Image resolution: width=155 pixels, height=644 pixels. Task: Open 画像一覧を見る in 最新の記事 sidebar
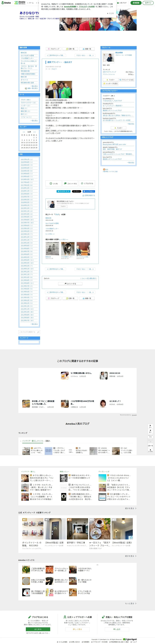(31, 88)
